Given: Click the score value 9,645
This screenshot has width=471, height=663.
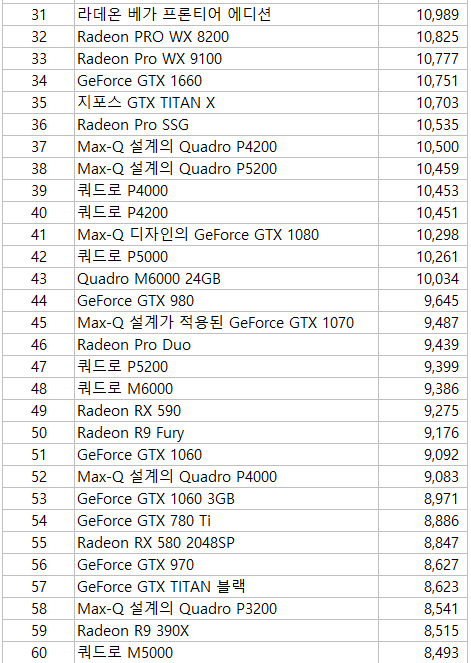Looking at the screenshot, I should [x=441, y=301].
